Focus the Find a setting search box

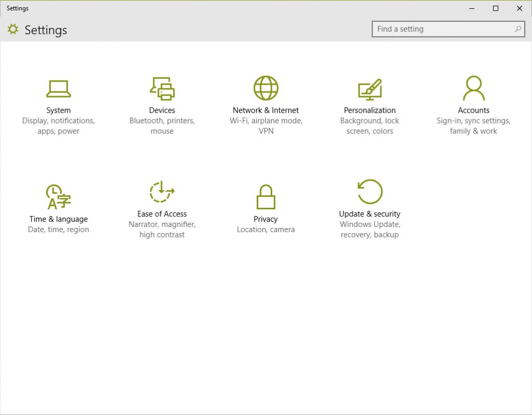click(x=448, y=29)
